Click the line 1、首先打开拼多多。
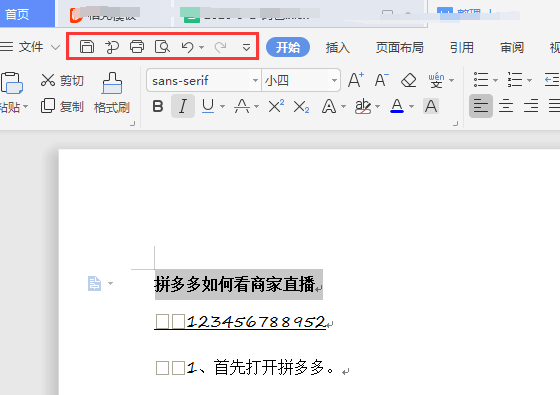The height and width of the screenshot is (395, 560). tap(261, 367)
